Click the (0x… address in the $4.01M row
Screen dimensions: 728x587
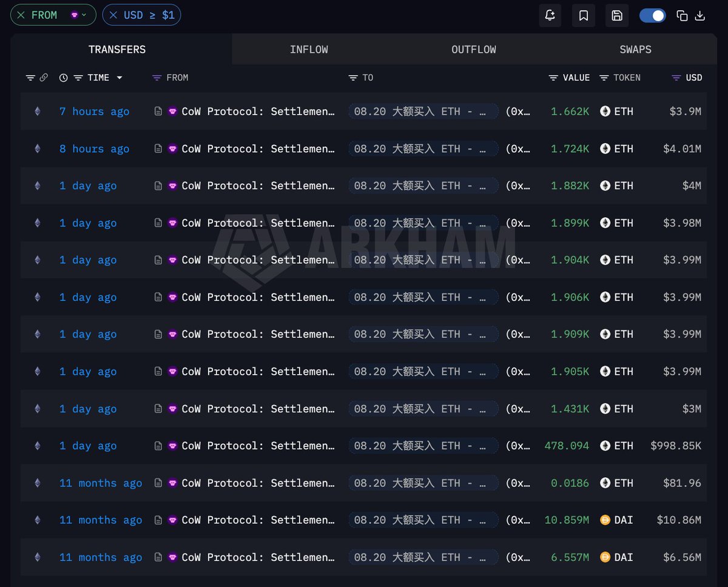(518, 149)
